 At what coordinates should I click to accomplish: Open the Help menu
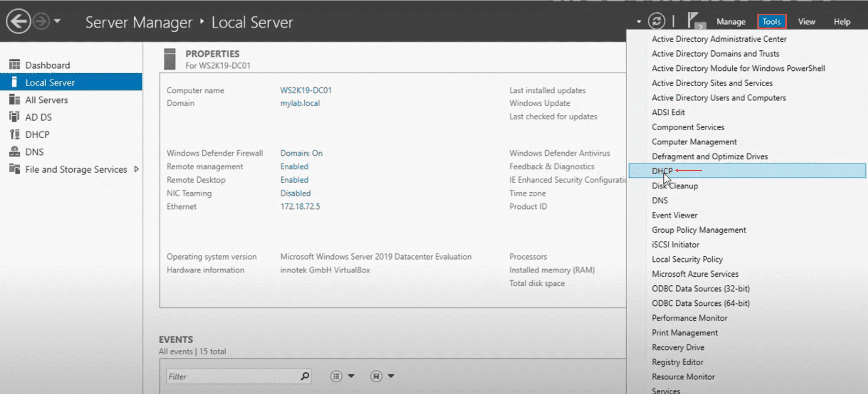click(842, 22)
